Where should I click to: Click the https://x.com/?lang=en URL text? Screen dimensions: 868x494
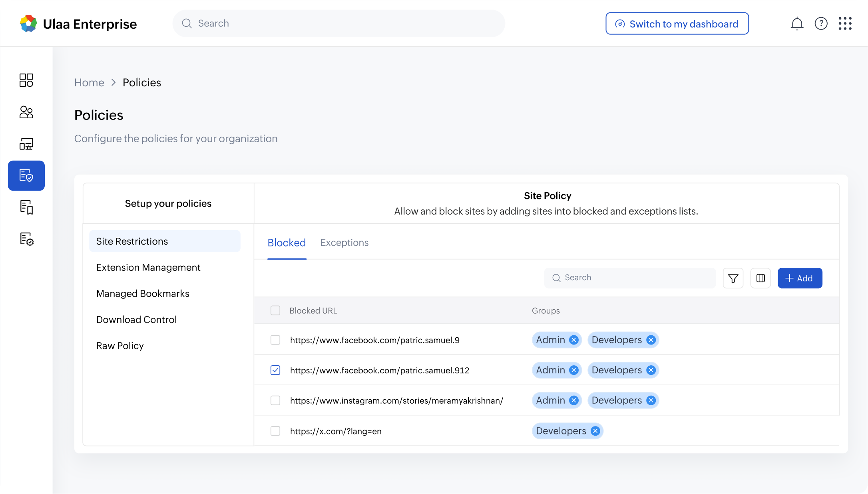point(336,431)
